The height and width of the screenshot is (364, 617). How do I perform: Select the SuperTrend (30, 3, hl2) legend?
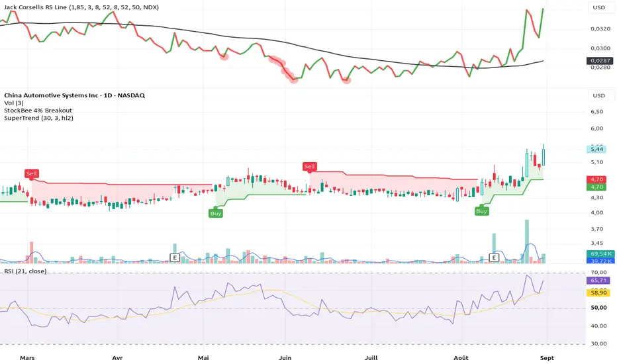(38, 118)
